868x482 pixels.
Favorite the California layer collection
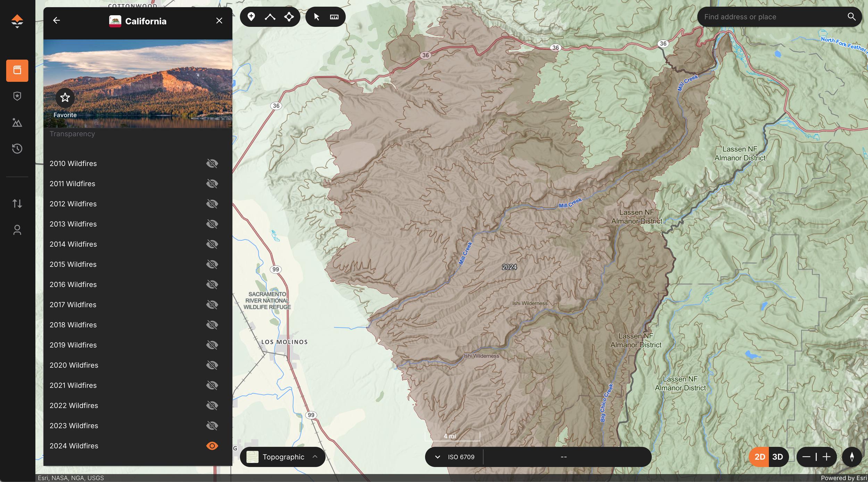click(x=65, y=98)
